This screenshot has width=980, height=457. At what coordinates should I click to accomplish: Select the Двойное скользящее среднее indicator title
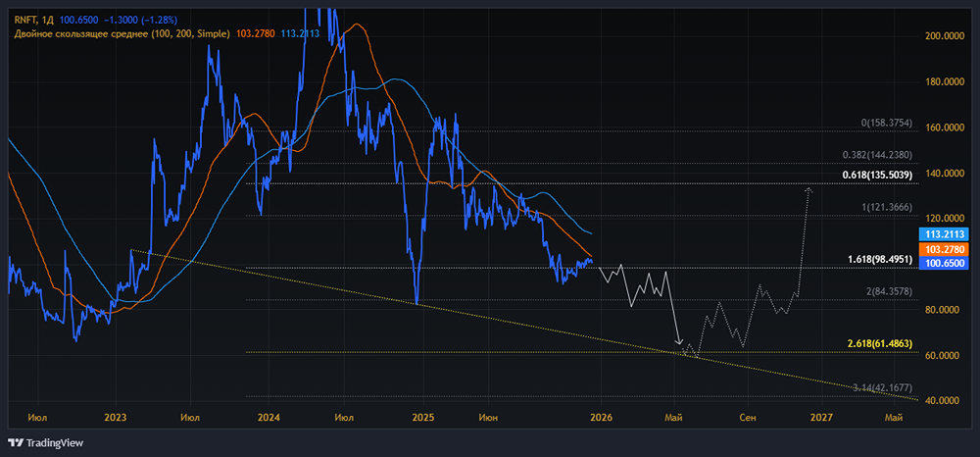click(120, 32)
